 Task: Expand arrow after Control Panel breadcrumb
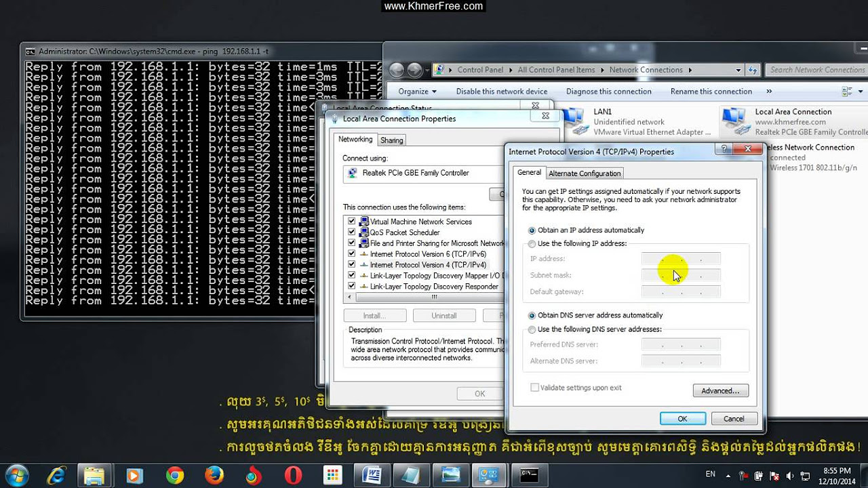coord(510,70)
